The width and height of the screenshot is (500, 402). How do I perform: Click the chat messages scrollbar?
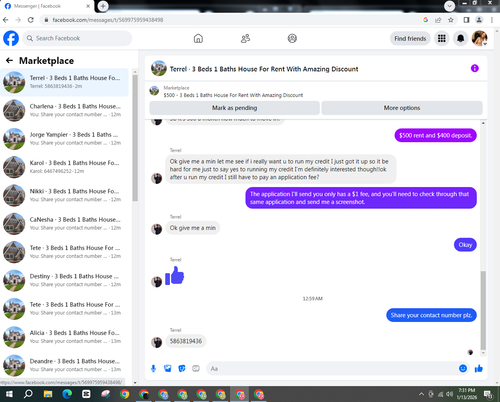(x=483, y=310)
